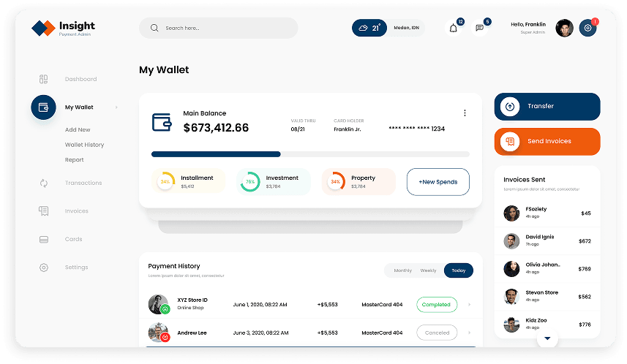
Task: Click the $673,412.66 balance amount
Action: [216, 128]
